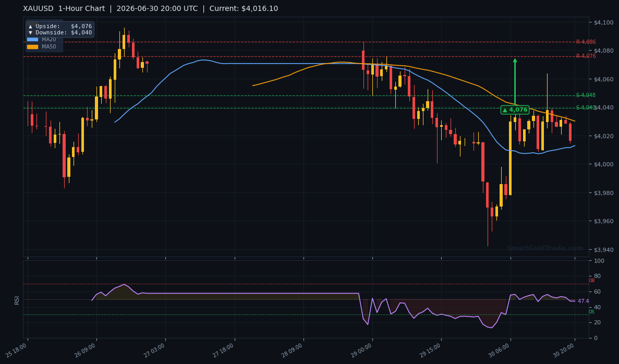This screenshot has height=364, width=619.
Task: Select the MA50 legend label
Action: pos(49,46)
